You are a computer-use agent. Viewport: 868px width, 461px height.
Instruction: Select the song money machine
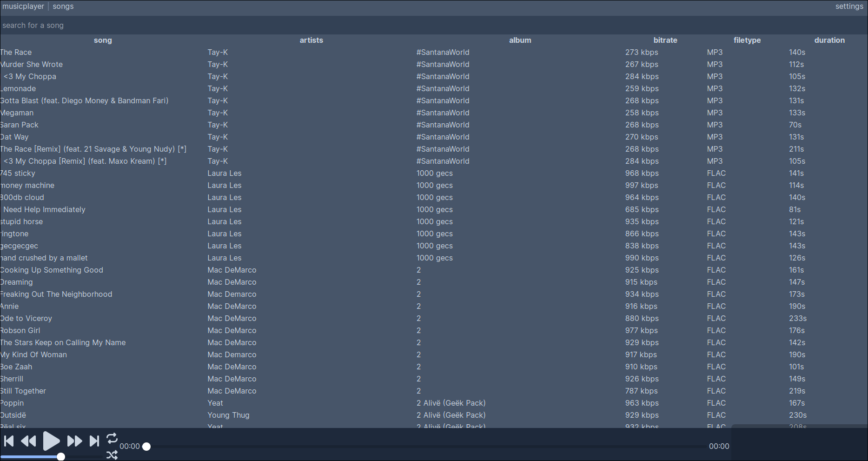click(x=27, y=186)
